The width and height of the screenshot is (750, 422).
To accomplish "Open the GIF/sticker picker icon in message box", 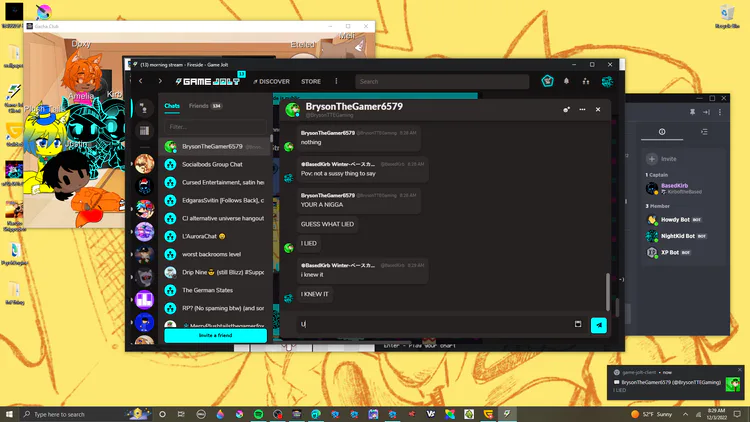I will tap(578, 324).
